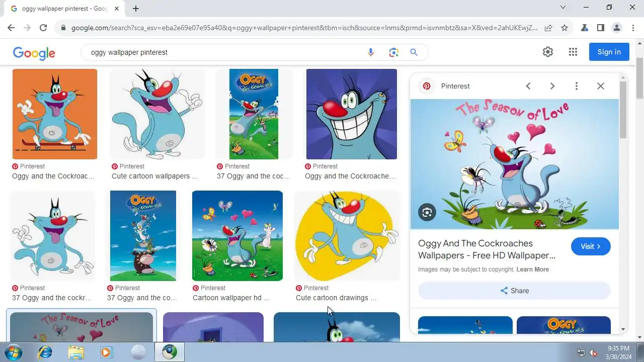The height and width of the screenshot is (362, 644).
Task: Open Cartoon wallpaper hd thumbnail with hearts
Action: pos(237,236)
